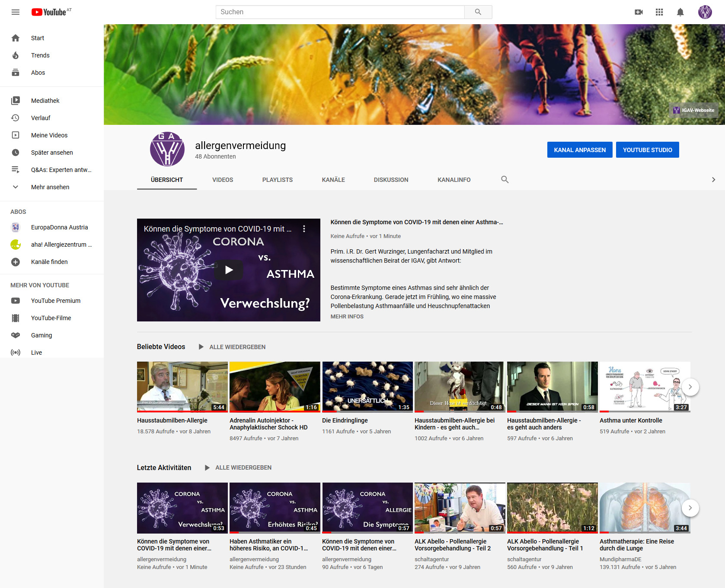Open Hausstaubmilben-Allergie 5:44 thumbnail
The image size is (725, 588).
click(x=182, y=387)
